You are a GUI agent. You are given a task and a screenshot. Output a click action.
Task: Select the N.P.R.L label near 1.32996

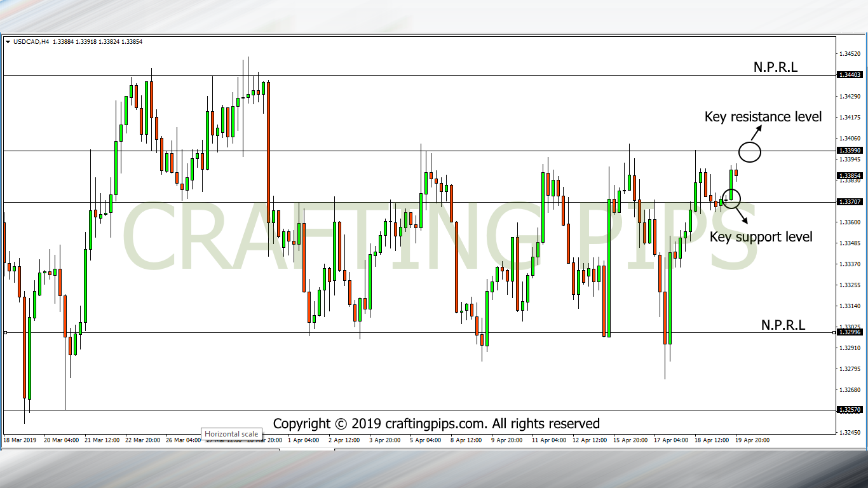click(x=783, y=325)
